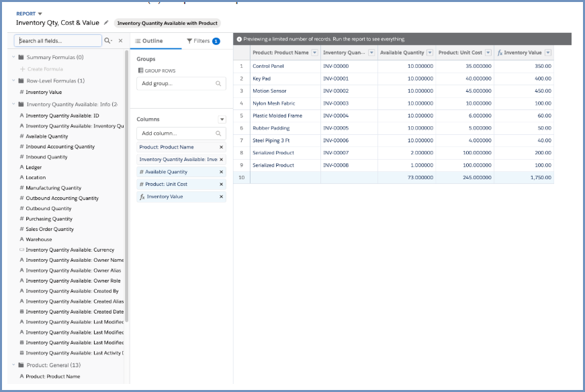
Task: Select the Warehouse field in list
Action: [x=38, y=240]
